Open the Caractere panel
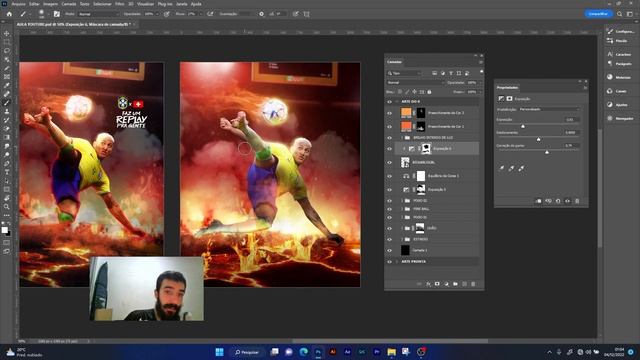640x360 pixels. [619, 54]
